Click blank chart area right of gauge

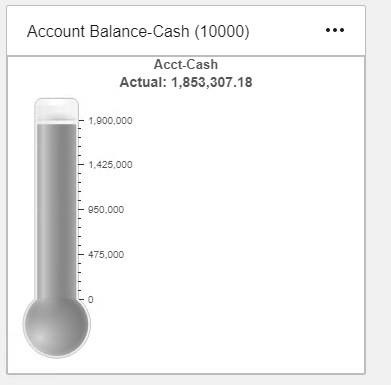[x=247, y=230]
